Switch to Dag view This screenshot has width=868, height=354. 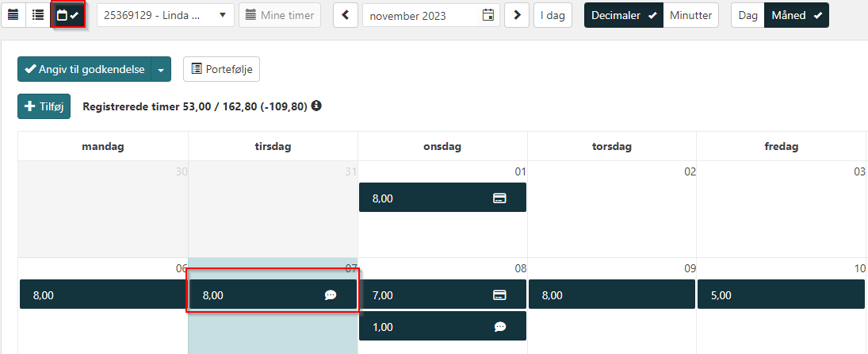point(748,15)
